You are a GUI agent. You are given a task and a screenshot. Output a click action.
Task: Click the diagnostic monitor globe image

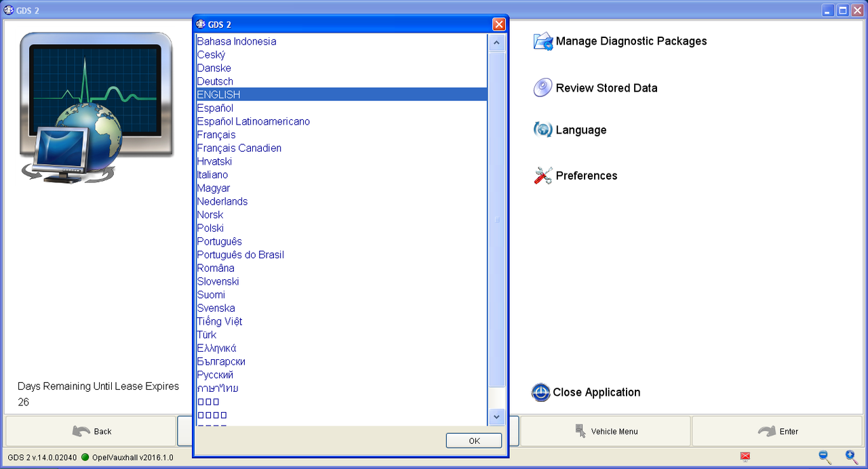tap(95, 108)
